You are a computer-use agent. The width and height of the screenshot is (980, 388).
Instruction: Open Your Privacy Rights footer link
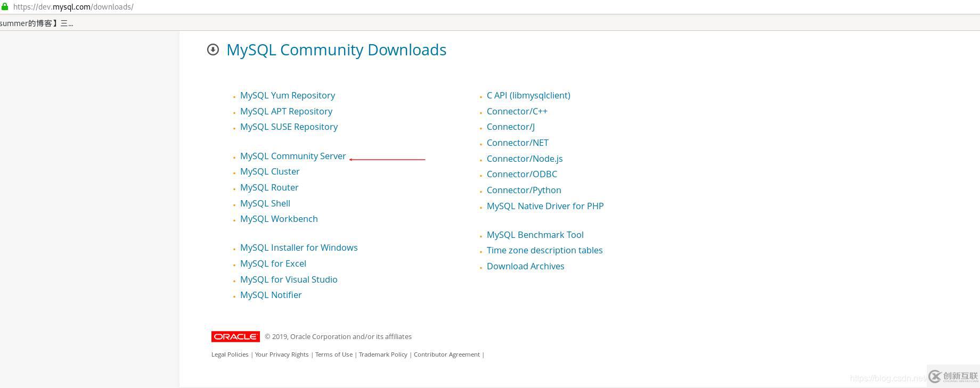(282, 354)
